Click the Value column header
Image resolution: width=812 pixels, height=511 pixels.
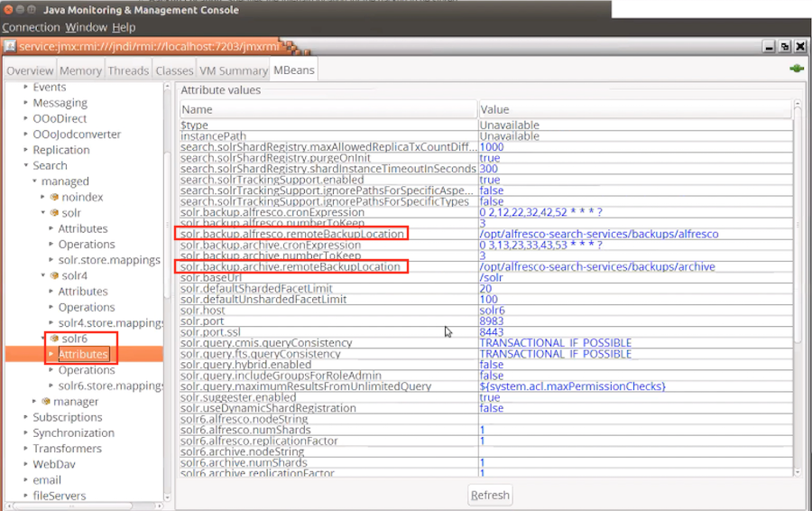(494, 109)
